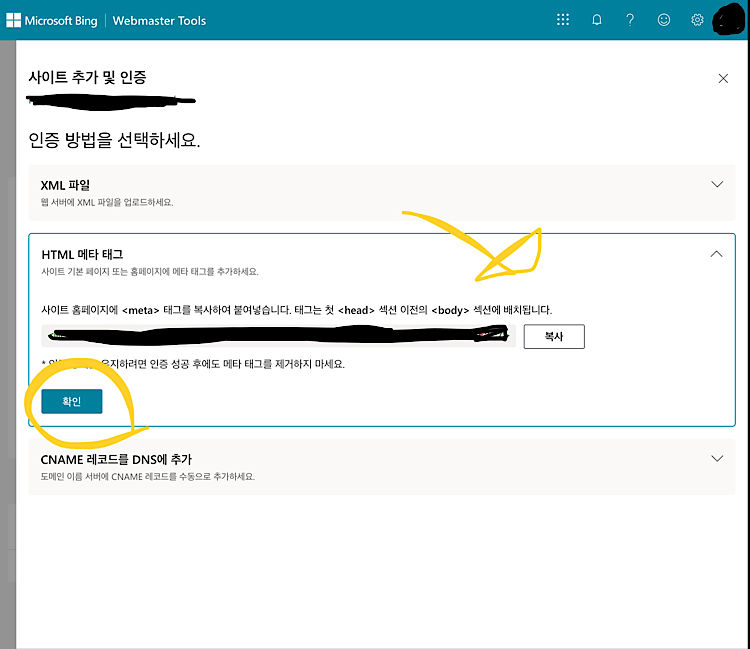Collapse the HTML 메타 태그 section chevron
Screen dimensions: 750x649
tap(716, 254)
